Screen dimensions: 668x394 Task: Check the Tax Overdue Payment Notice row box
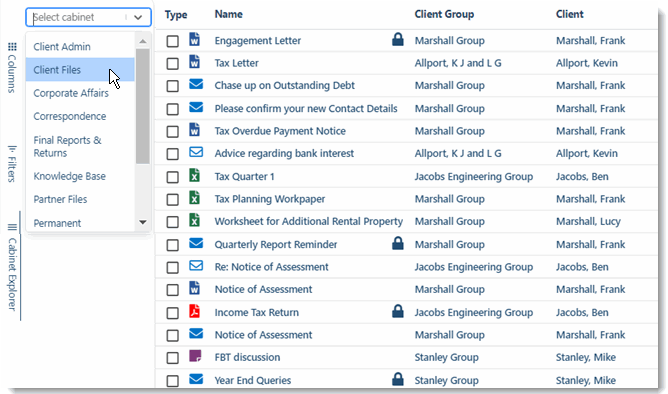173,132
